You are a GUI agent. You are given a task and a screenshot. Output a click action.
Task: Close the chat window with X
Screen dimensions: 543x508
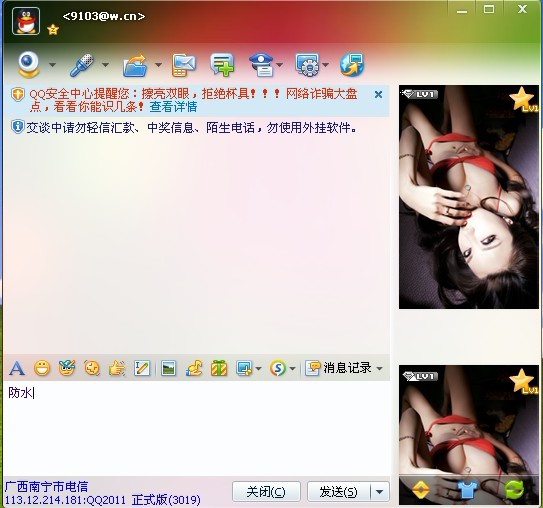(x=523, y=9)
